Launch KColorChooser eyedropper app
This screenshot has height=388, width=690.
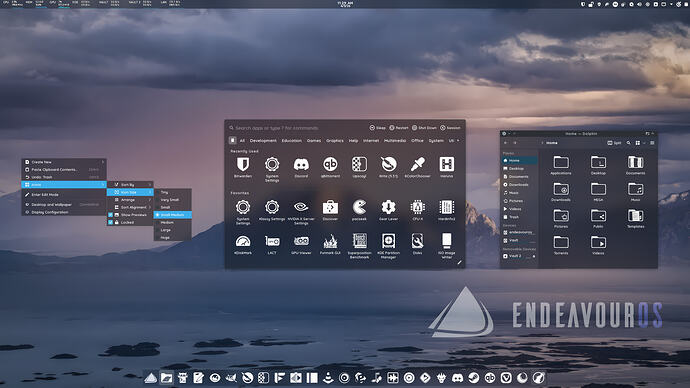(417, 167)
